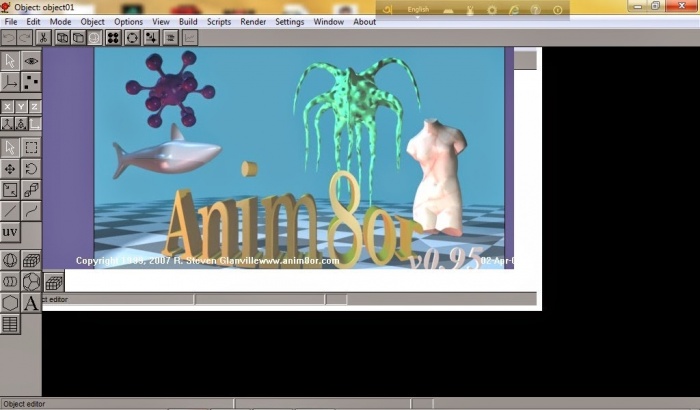Select the point edit three-dots mode
This screenshot has width=700, height=410.
coord(31,82)
